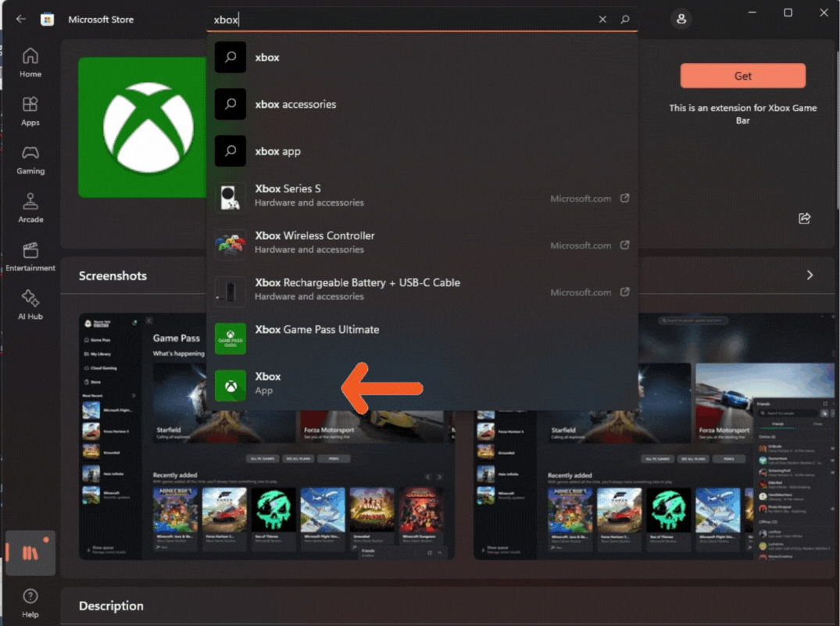Select the Xbox App suggestion
840x626 pixels.
click(x=268, y=384)
